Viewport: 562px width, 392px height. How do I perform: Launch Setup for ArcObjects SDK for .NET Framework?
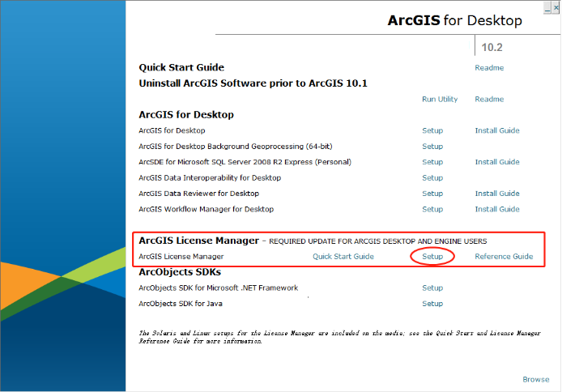tap(432, 288)
